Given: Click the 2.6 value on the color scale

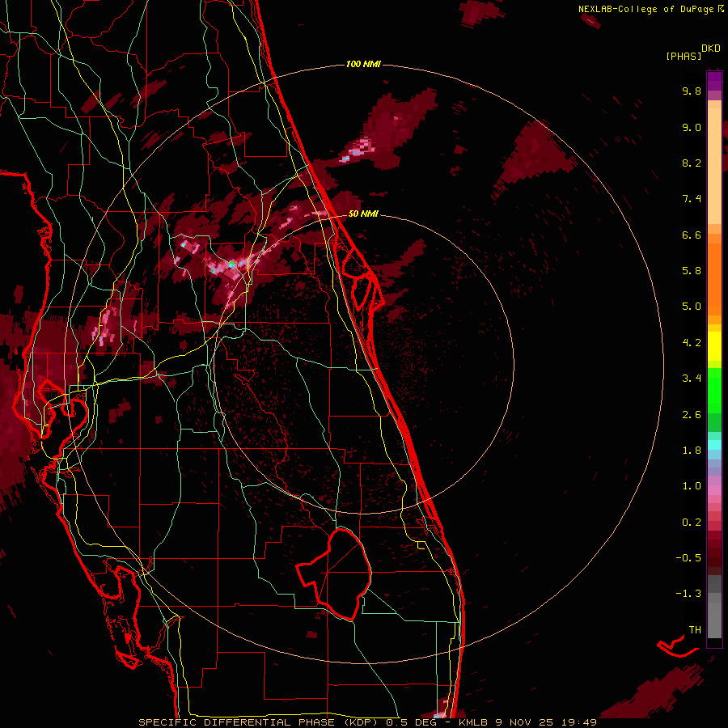Looking at the screenshot, I should [x=692, y=415].
